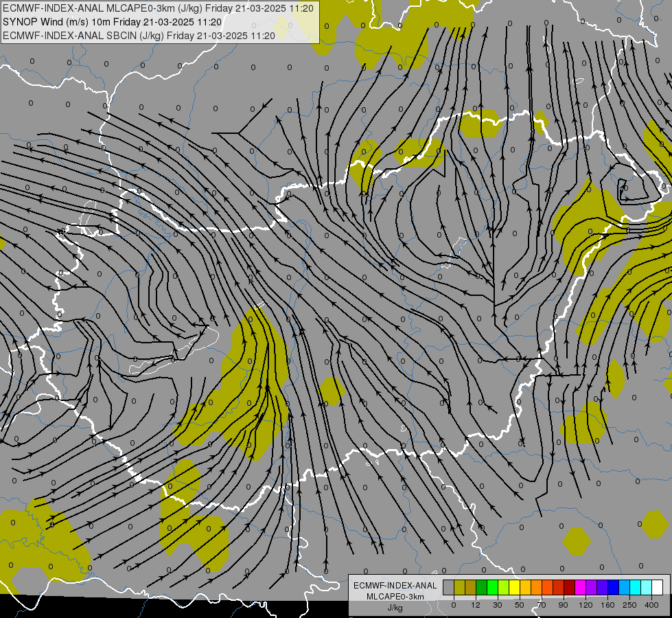Click the legend tick value 400
Image resolution: width=672 pixels, height=618 pixels.
(651, 605)
